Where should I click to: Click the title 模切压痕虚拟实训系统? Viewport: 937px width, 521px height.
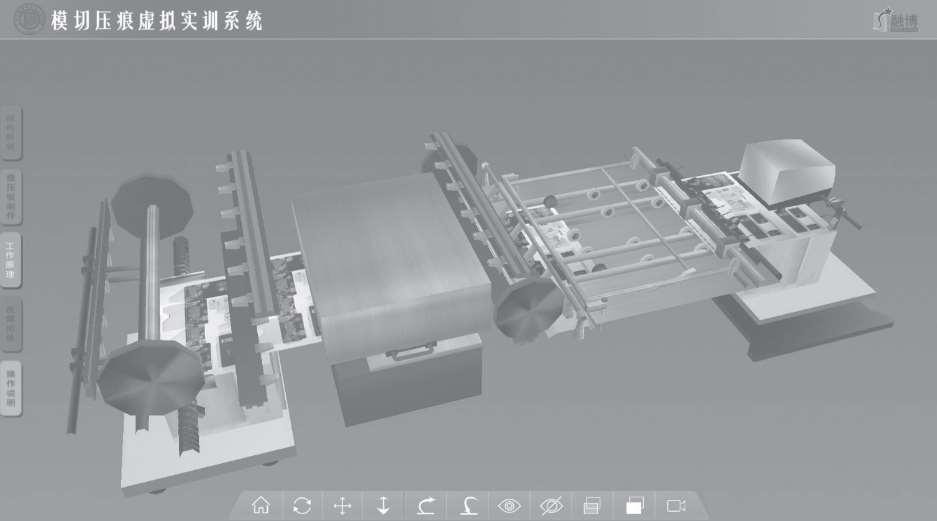[x=157, y=20]
